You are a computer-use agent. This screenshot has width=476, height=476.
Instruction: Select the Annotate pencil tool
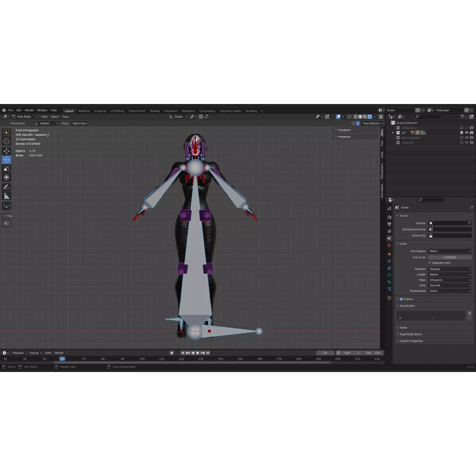click(x=6, y=187)
